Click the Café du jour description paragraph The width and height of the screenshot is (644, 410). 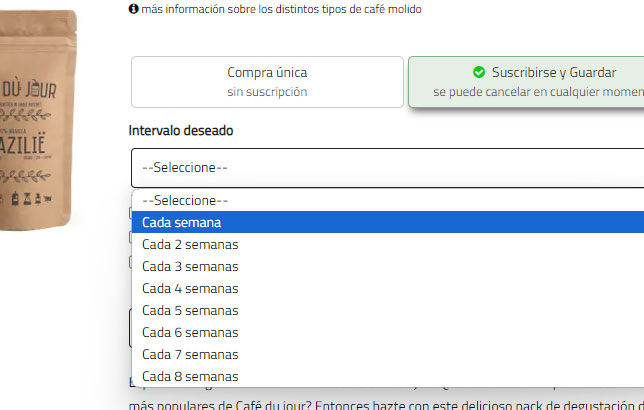pyautogui.click(x=380, y=400)
